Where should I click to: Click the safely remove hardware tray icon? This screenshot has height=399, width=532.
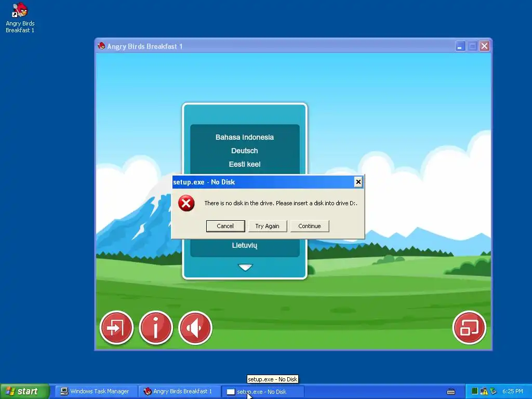coord(494,392)
